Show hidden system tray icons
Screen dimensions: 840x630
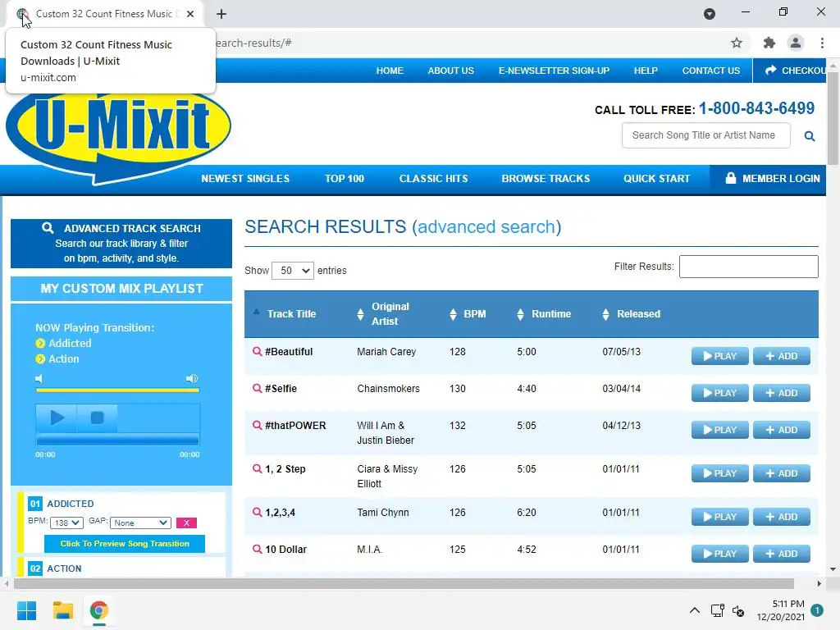coord(694,610)
